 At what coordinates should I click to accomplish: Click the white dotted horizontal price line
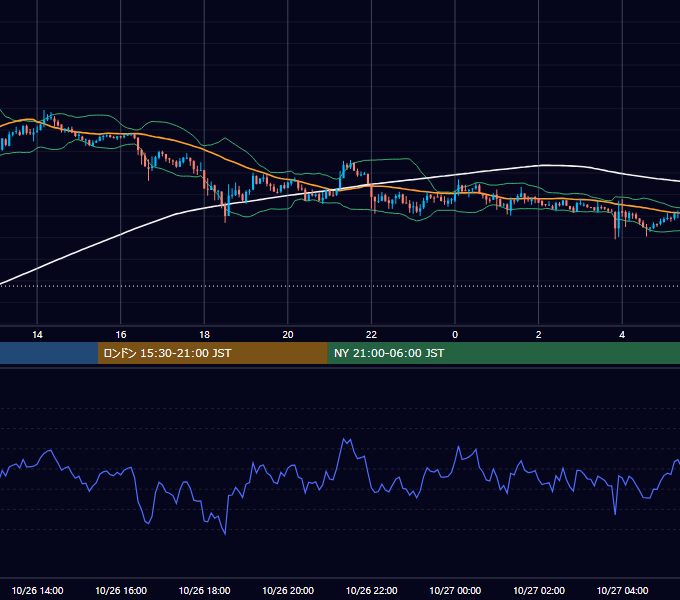click(340, 286)
